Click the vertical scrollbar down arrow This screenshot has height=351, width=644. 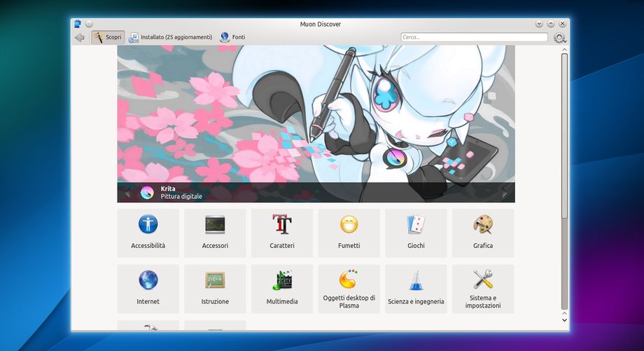click(565, 319)
